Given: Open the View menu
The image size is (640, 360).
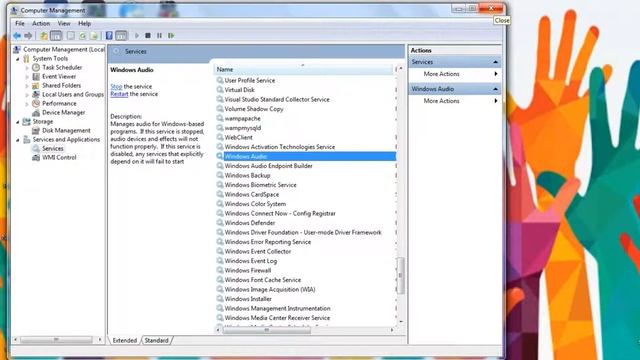Looking at the screenshot, I should tap(64, 24).
